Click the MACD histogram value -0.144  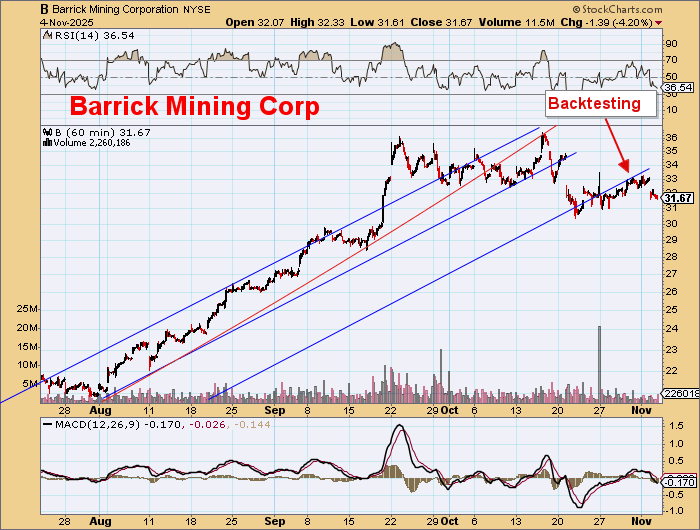(252, 424)
